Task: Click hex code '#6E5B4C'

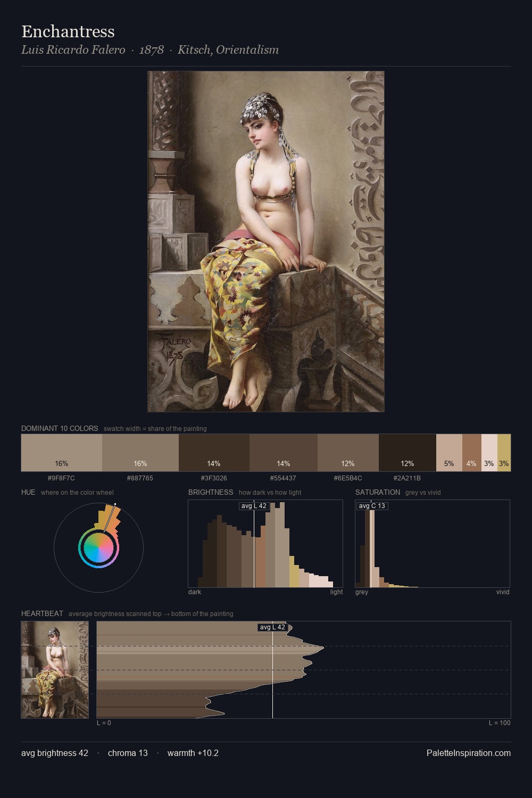Action: point(348,478)
